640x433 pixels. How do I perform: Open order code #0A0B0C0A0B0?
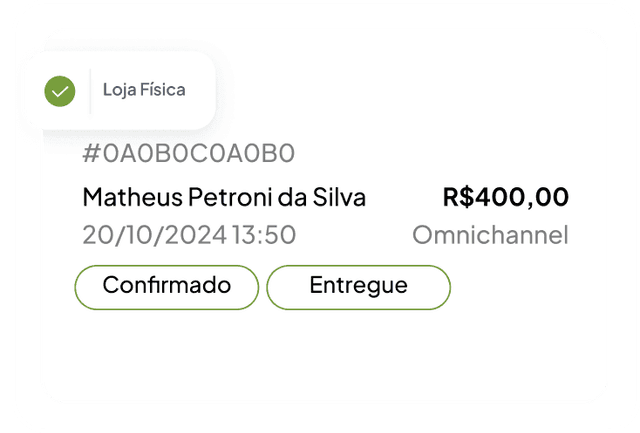coord(188,153)
